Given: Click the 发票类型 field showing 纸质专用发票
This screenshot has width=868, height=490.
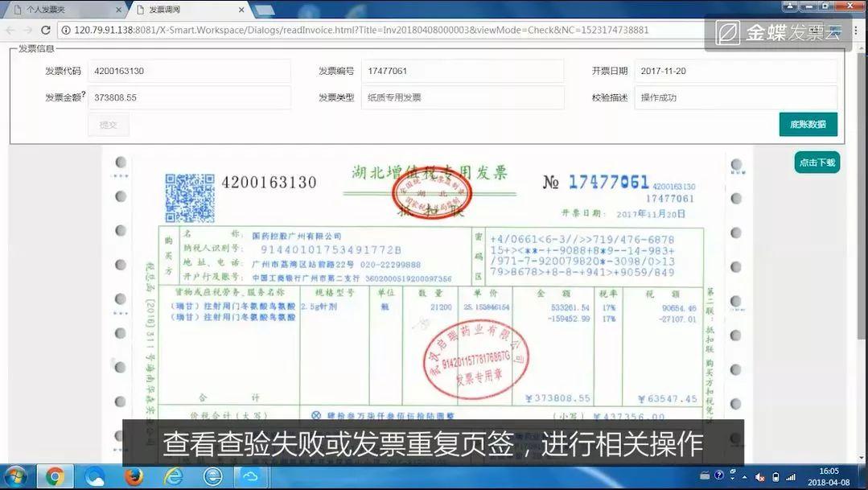Looking at the screenshot, I should pos(463,97).
